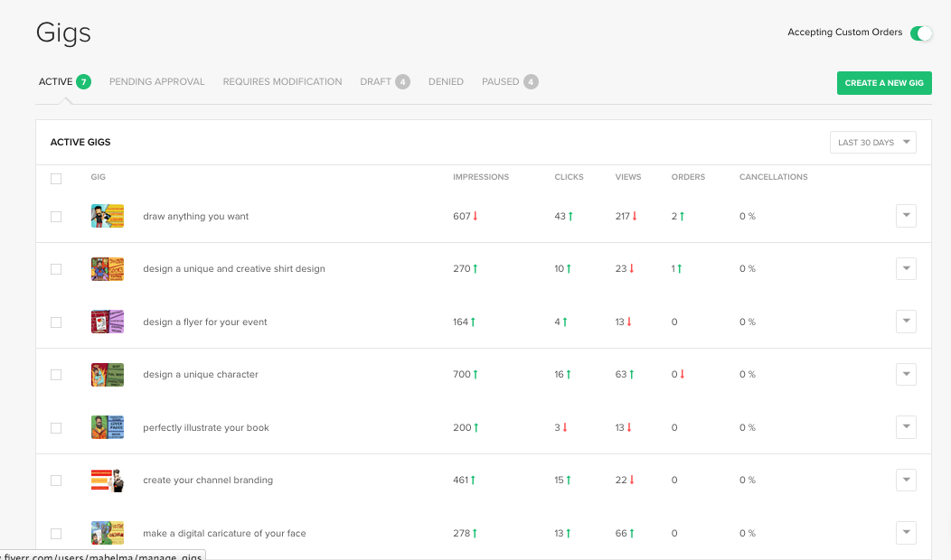Go to the Paused gigs tab

point(501,82)
